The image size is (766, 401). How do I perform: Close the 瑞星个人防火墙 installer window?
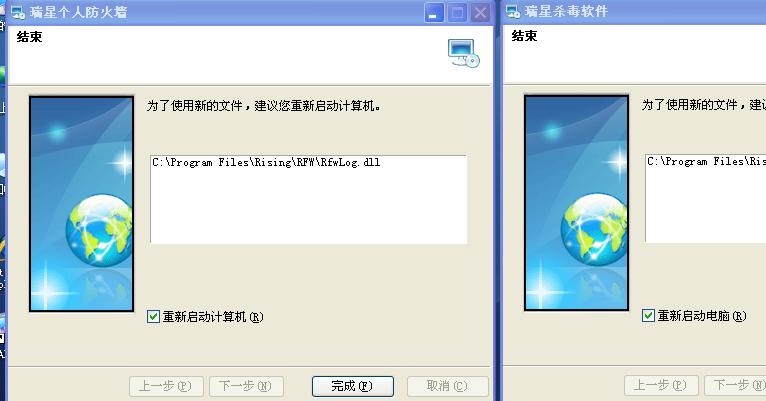(x=481, y=13)
